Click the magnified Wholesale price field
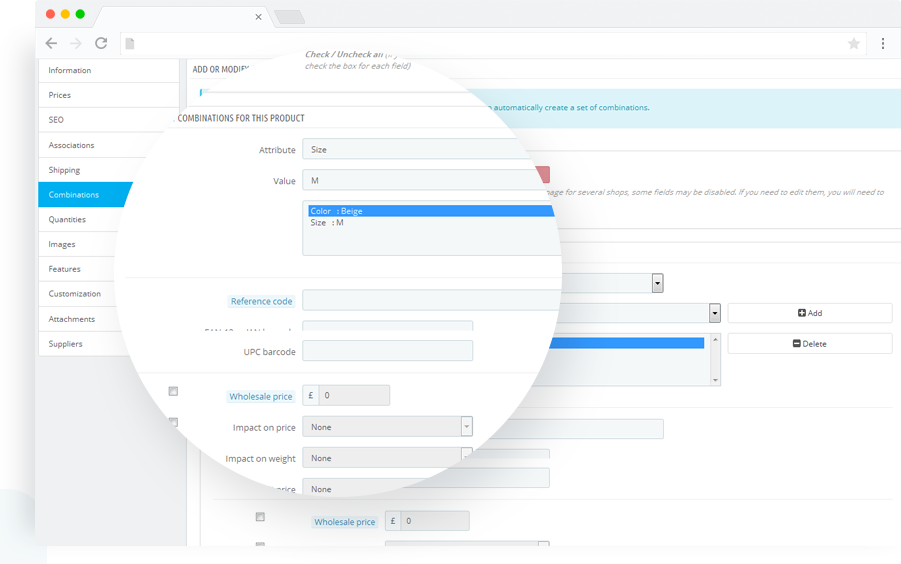Viewport: 901px width, 564px height. [x=354, y=395]
